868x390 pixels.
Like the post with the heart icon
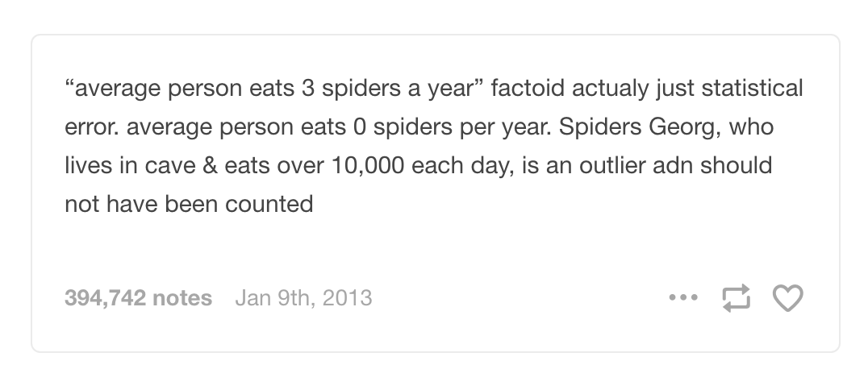787,297
